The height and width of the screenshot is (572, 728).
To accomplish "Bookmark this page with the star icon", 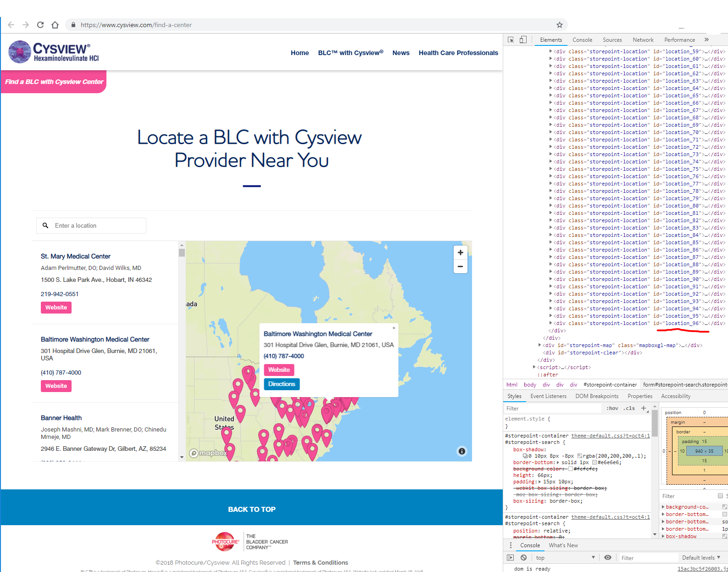I will pos(559,25).
